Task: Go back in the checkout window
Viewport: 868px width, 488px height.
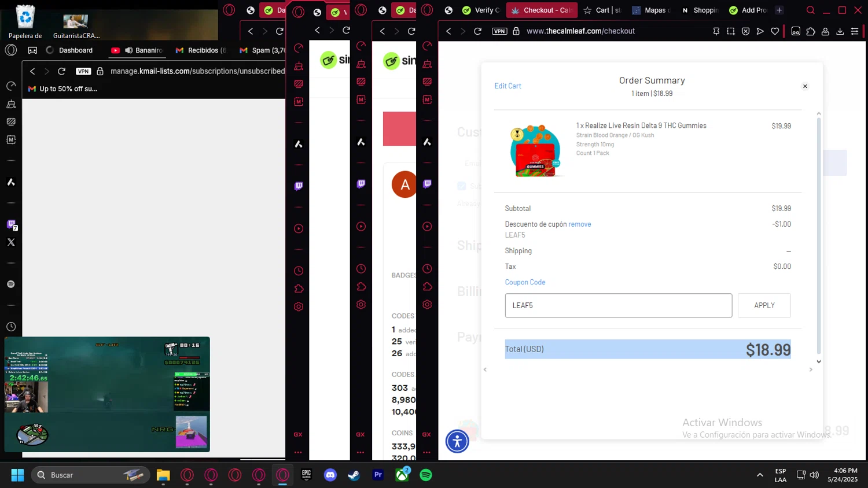Action: [x=448, y=31]
